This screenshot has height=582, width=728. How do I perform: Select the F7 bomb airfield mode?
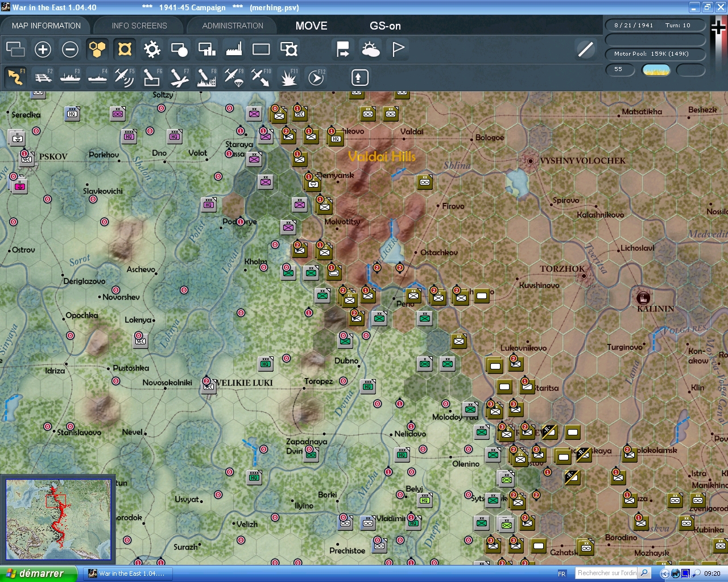tap(179, 77)
